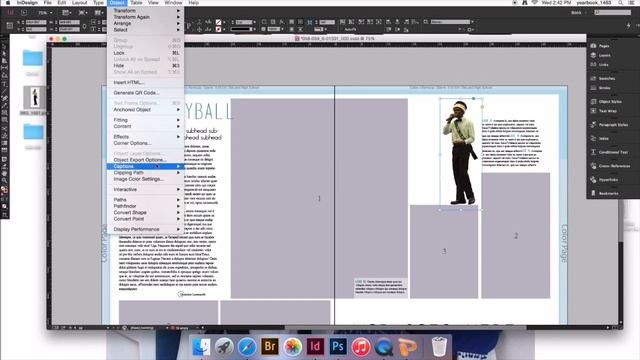Viewport: 640px width, 360px height.
Task: Open Photos app from the Dock
Action: [293, 347]
